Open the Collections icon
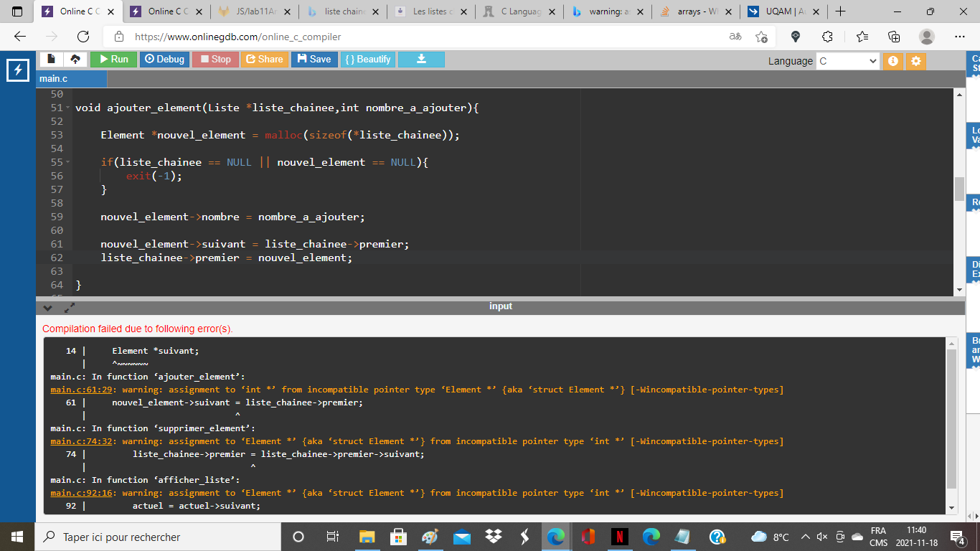Viewport: 980px width, 551px height. (x=894, y=37)
